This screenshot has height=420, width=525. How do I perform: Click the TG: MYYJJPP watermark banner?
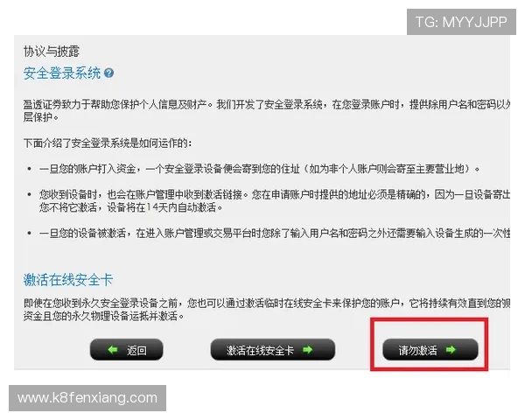point(461,22)
